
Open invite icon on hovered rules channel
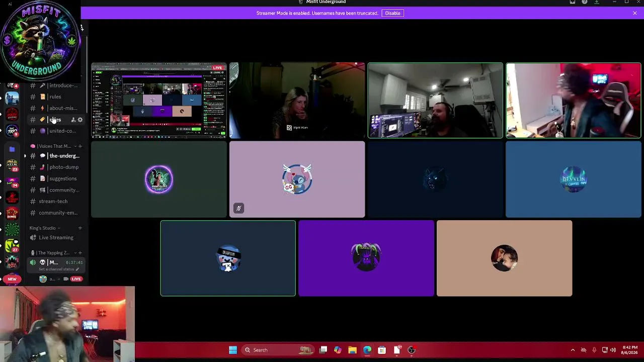73,120
